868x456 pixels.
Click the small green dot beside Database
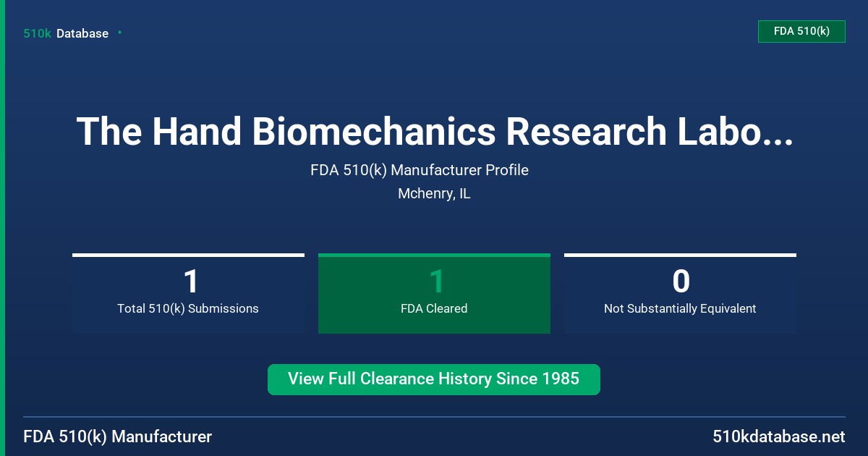tap(119, 33)
